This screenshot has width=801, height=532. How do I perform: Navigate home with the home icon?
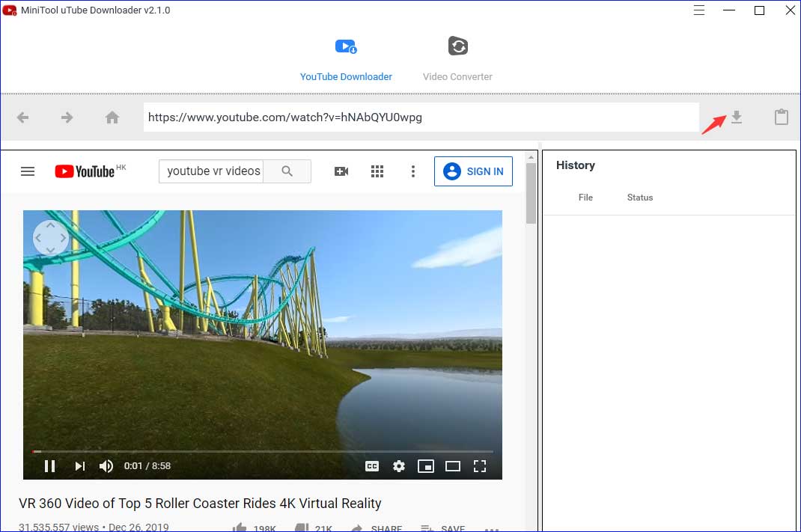112,117
